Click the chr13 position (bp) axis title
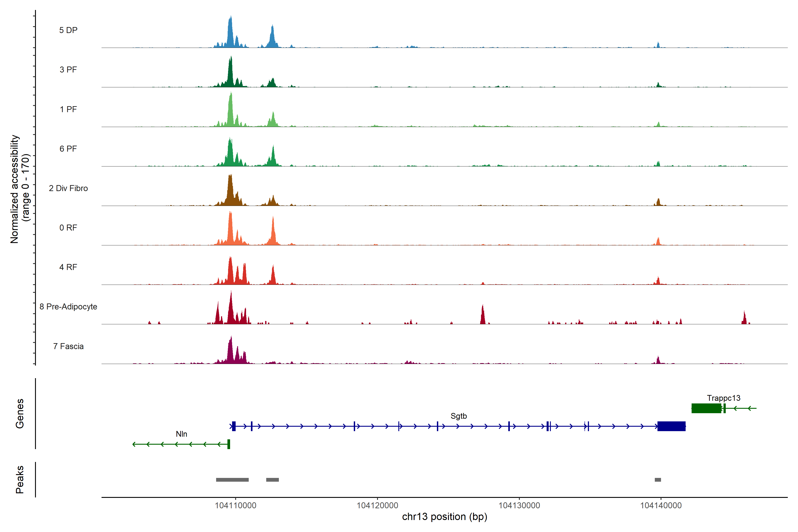Screen dimensions: 798x532 click(444, 517)
